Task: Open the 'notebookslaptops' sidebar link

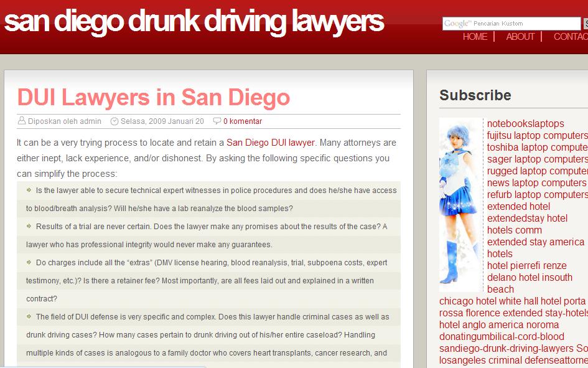Action: 525,123
